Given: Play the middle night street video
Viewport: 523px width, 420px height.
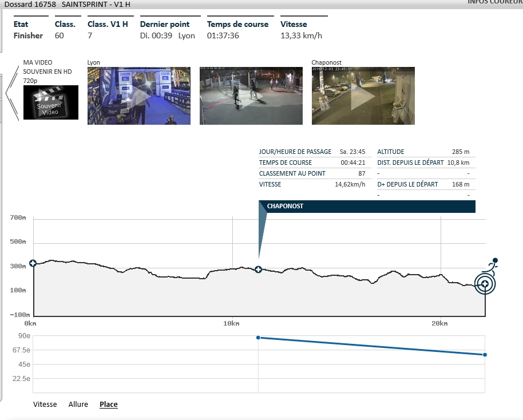Looking at the screenshot, I should pyautogui.click(x=251, y=96).
